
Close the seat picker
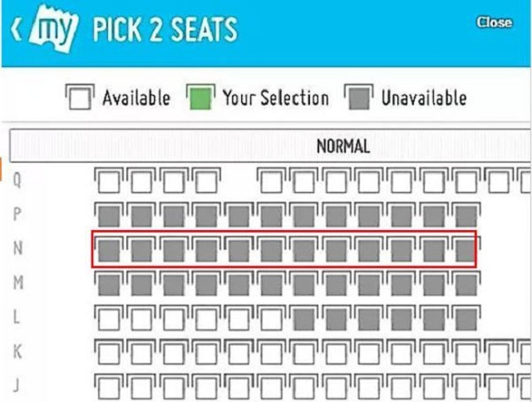coord(494,22)
